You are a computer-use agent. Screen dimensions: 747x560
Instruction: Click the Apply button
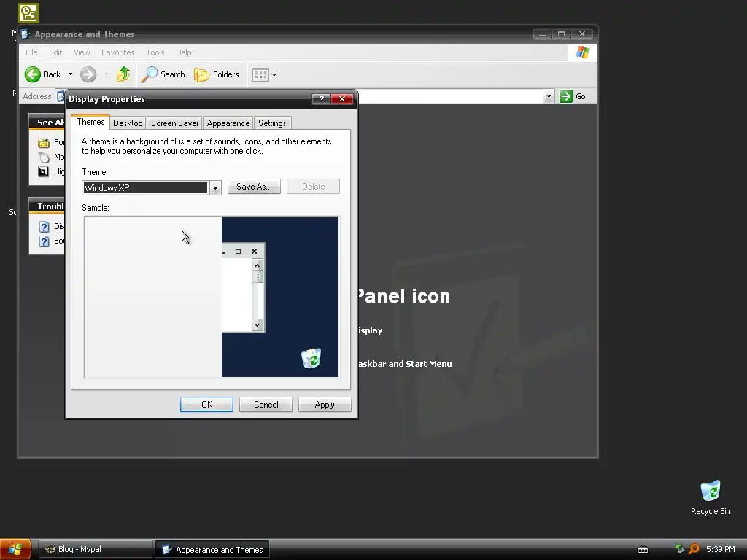pos(325,404)
